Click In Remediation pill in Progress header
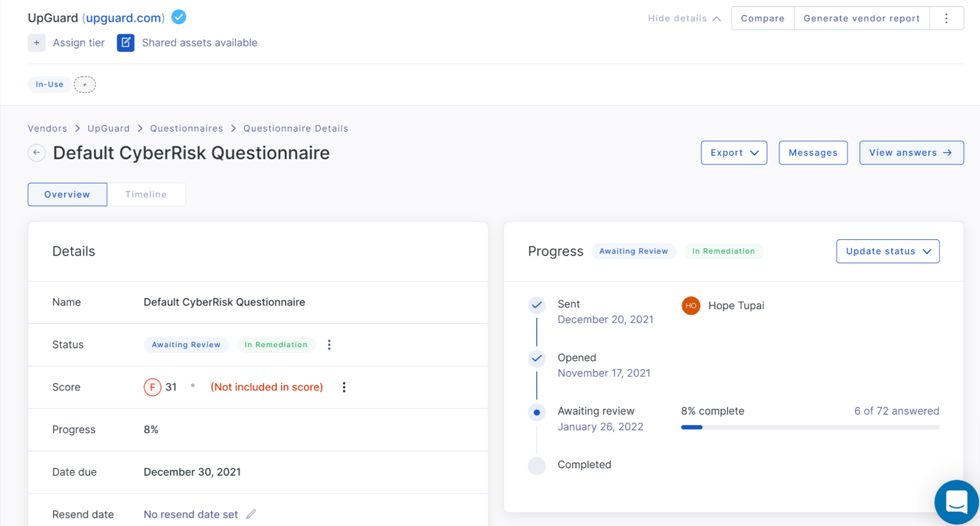Screen dimensions: 980x526 point(723,251)
